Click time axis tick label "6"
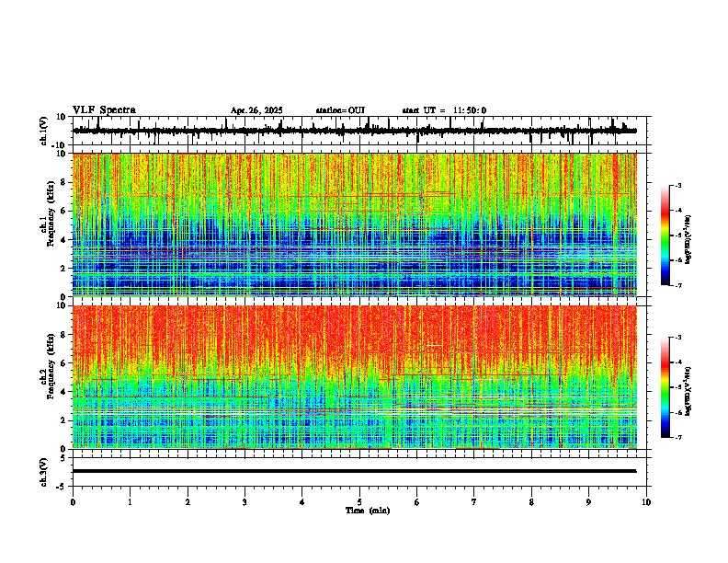Screen dimensions: 728x563 click(417, 502)
